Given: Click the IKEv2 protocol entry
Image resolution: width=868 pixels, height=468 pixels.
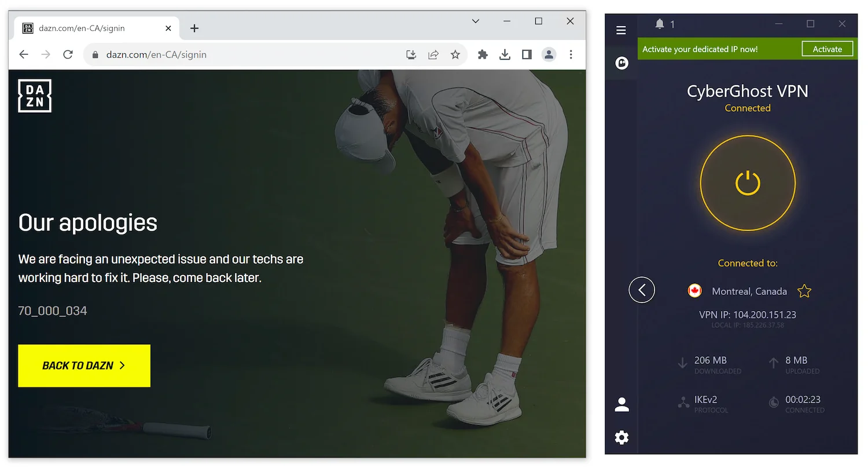Looking at the screenshot, I should click(706, 400).
